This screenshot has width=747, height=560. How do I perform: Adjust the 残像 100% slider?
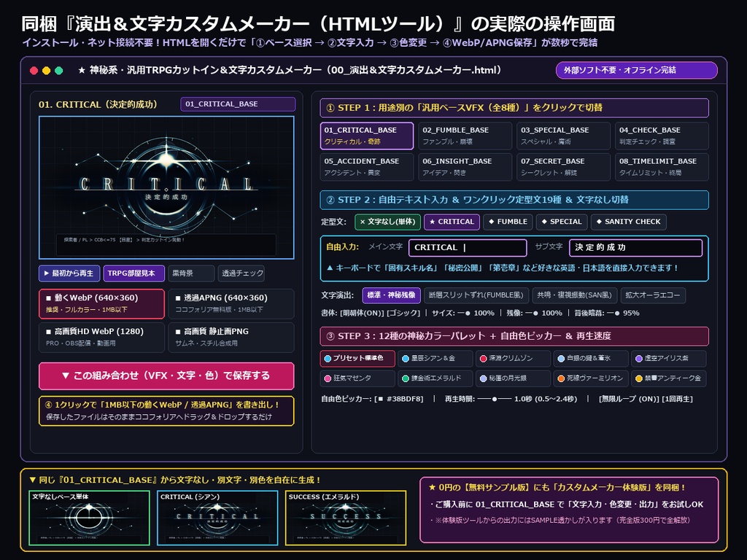(532, 314)
